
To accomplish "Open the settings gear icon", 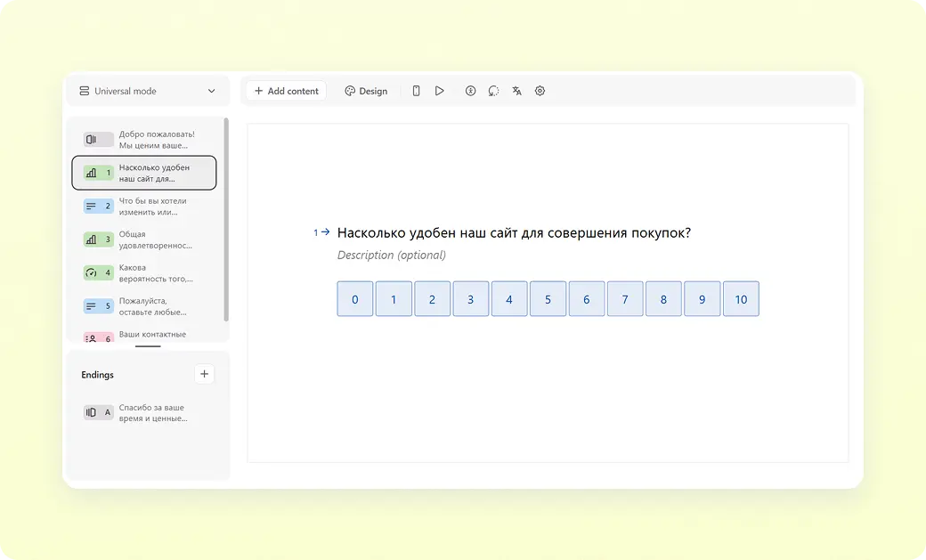I will click(540, 91).
